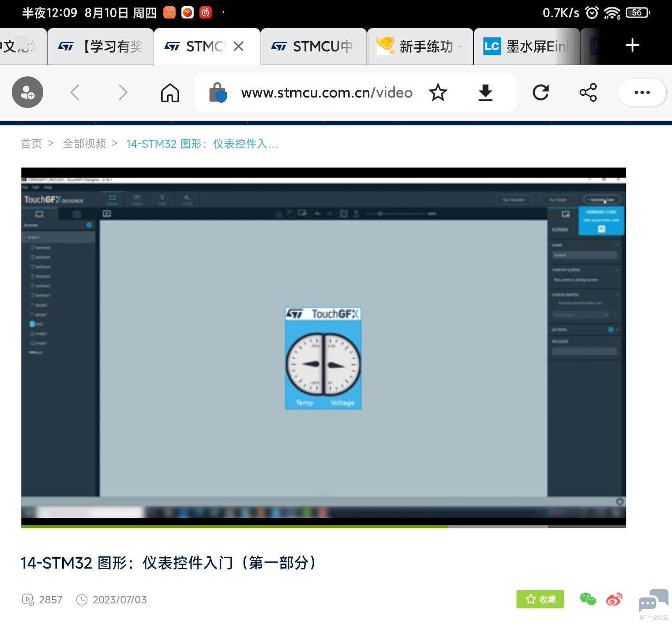Open the 14-STM32 图形 breadcrumb link
672x624 pixels.
202,144
